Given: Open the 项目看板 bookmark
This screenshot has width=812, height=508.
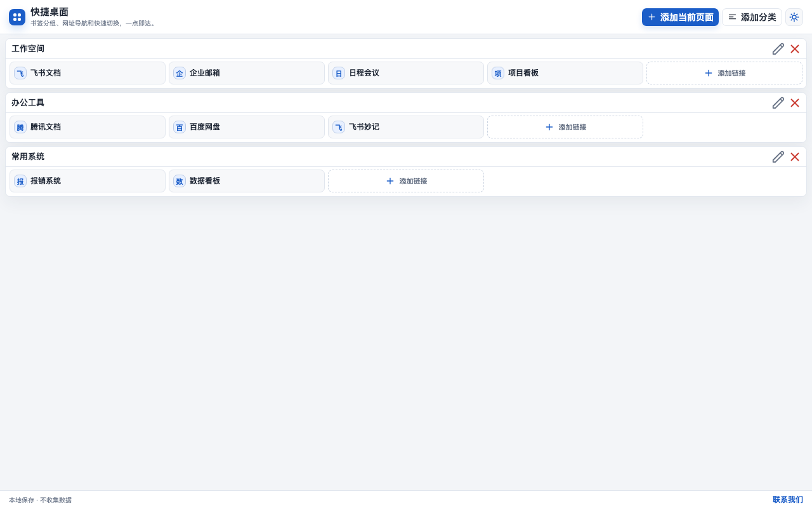Looking at the screenshot, I should point(565,73).
